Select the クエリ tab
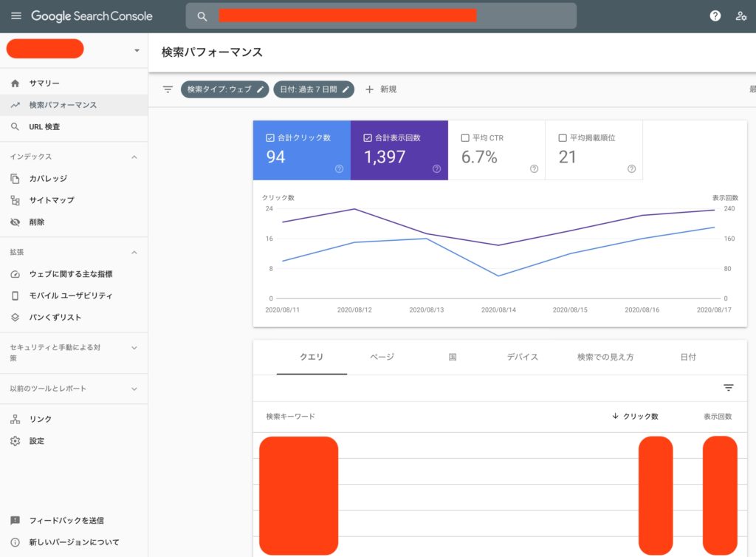Screen dimensions: 756x557 click(x=312, y=358)
